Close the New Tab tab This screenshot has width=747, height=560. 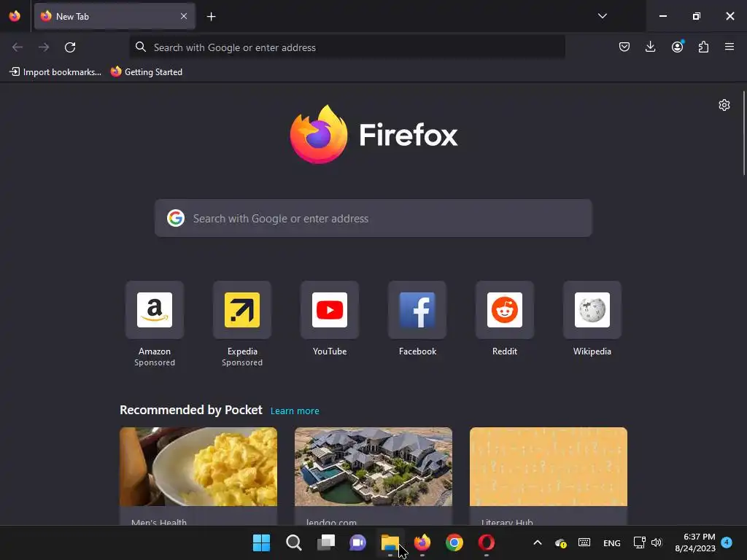click(183, 16)
